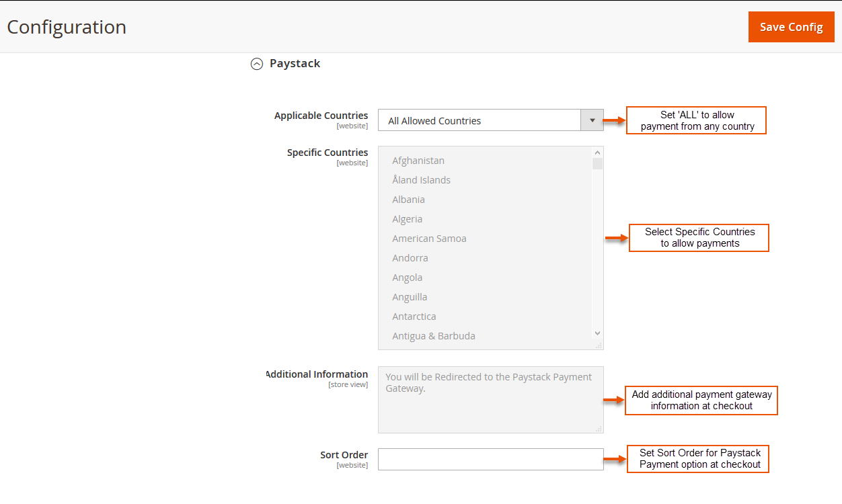Choose Albania from Specific Countries
The height and width of the screenshot is (504, 842).
[408, 200]
